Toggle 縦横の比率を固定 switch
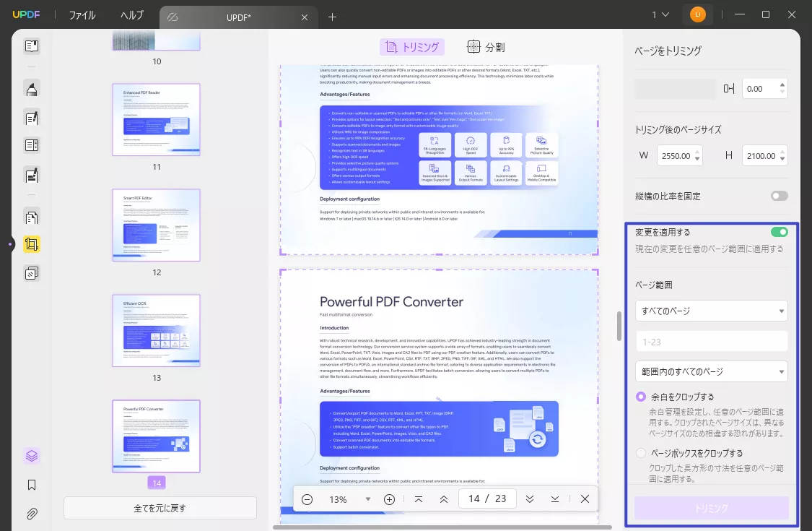The width and height of the screenshot is (812, 531). pos(779,196)
